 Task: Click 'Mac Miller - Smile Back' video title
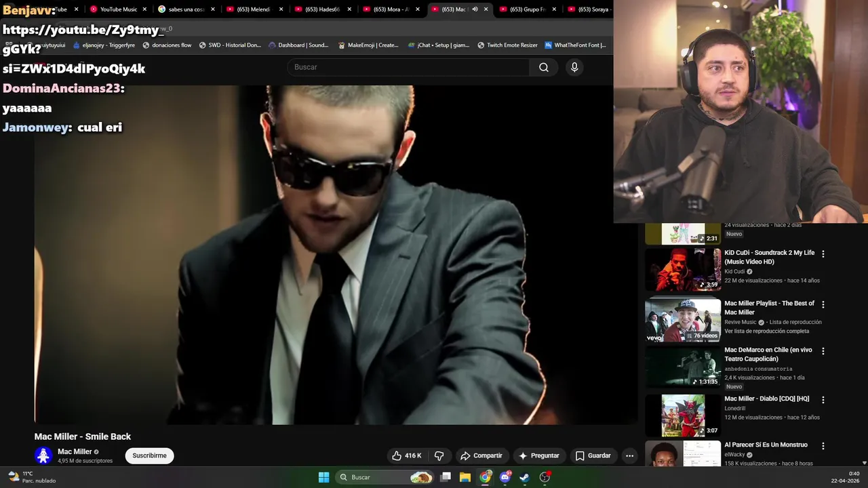(x=83, y=436)
